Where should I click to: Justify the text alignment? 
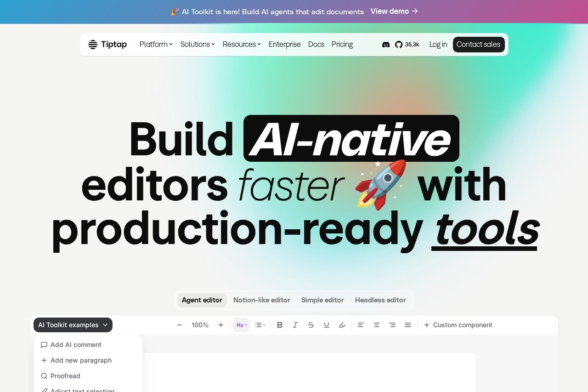point(408,325)
